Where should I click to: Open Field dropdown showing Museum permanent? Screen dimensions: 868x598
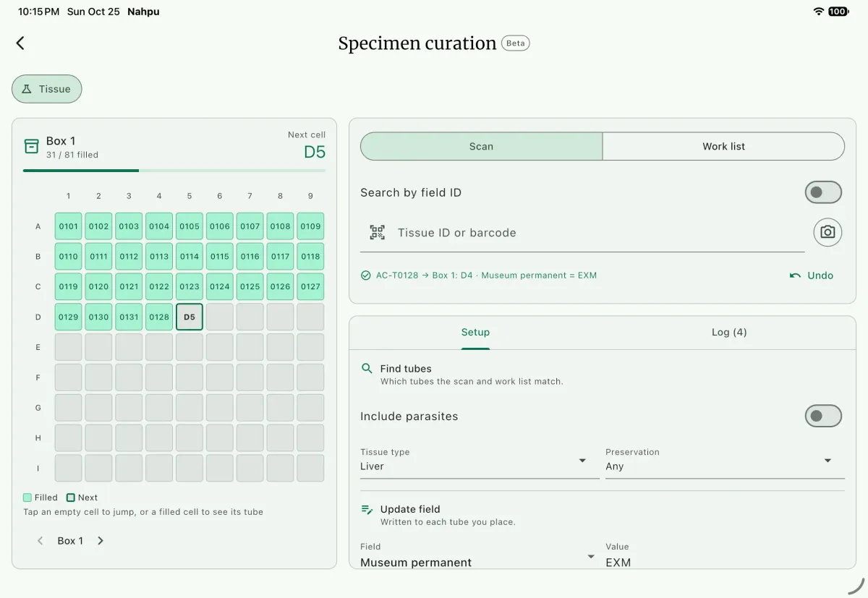479,556
